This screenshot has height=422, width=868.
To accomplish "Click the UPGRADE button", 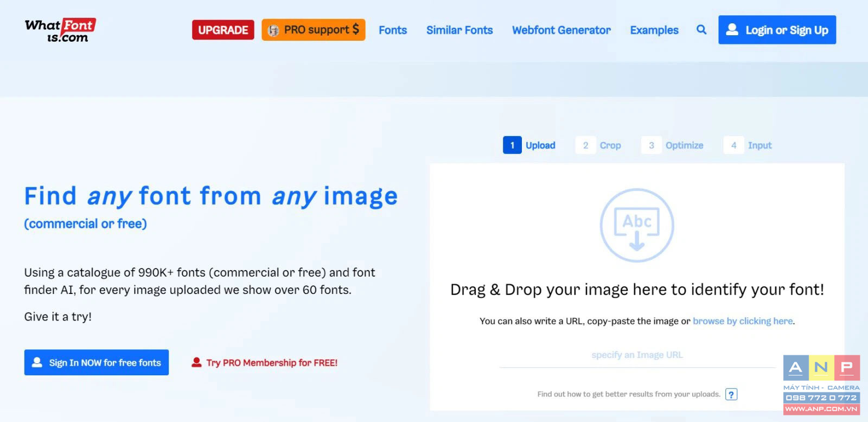I will [x=223, y=30].
